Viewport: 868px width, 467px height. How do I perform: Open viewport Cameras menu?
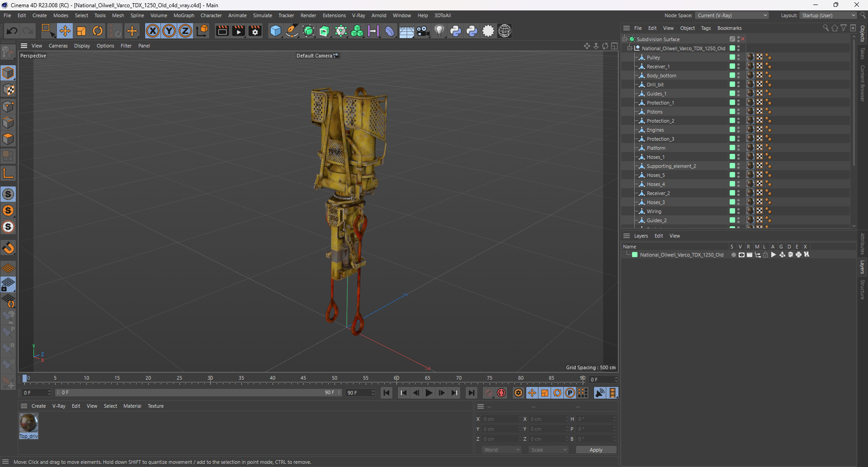click(x=58, y=46)
